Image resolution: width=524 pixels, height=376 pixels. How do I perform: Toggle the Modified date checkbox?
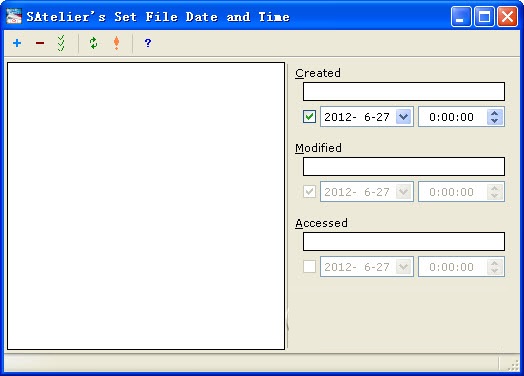click(309, 192)
